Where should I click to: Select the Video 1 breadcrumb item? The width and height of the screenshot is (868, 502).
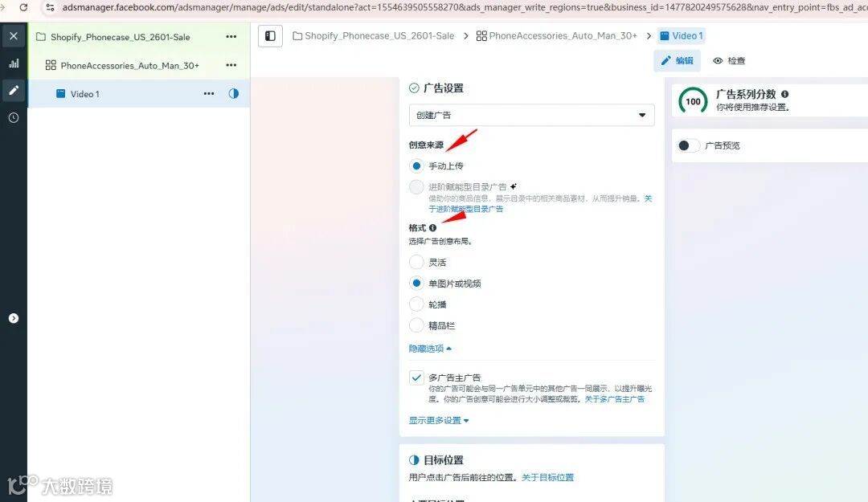(682, 36)
